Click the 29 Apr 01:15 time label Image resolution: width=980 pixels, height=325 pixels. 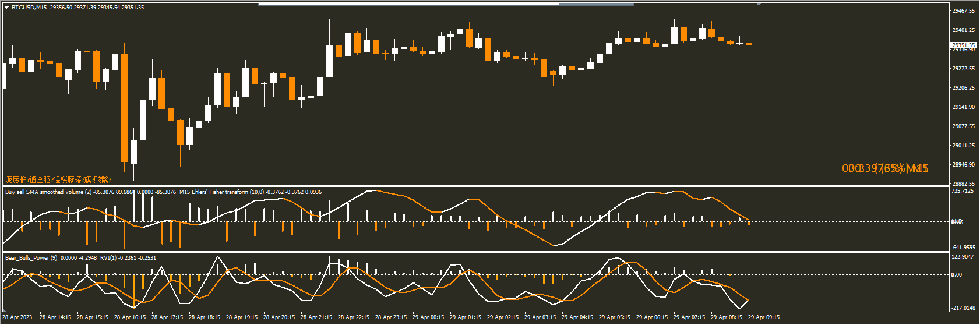466,318
